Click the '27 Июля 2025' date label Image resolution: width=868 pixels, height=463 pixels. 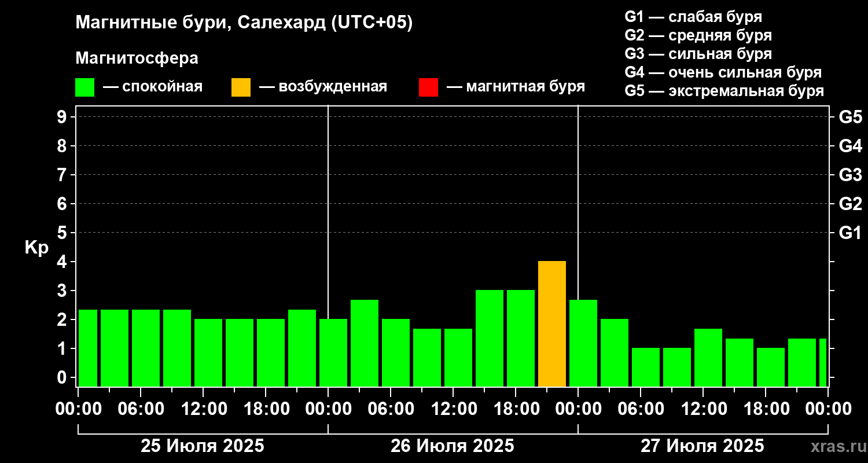[x=702, y=446]
